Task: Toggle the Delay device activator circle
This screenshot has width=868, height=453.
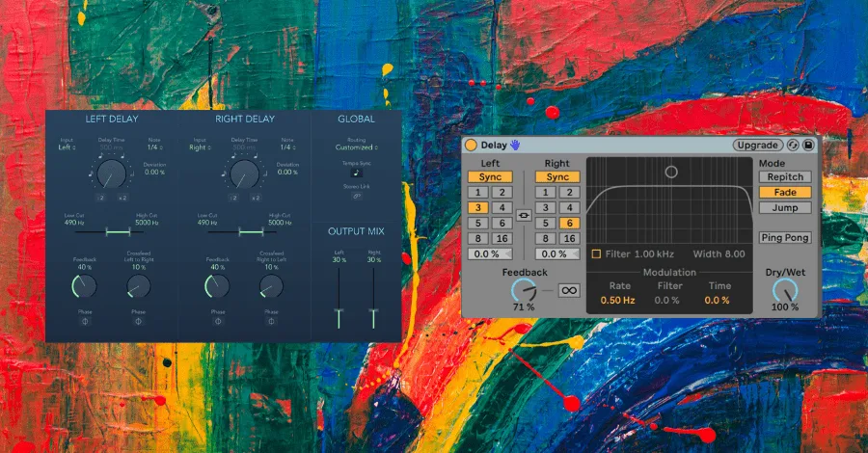Action: click(471, 145)
